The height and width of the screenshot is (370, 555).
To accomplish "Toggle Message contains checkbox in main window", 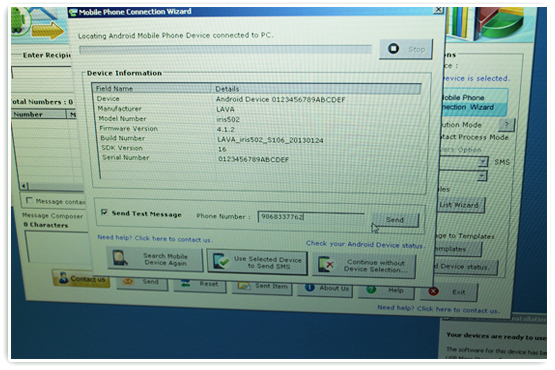I will coord(29,200).
